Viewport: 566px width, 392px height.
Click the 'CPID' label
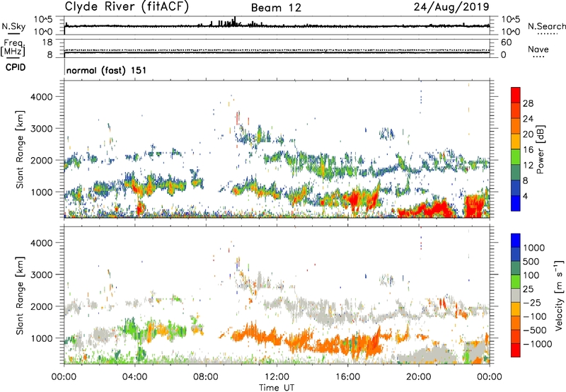click(16, 67)
